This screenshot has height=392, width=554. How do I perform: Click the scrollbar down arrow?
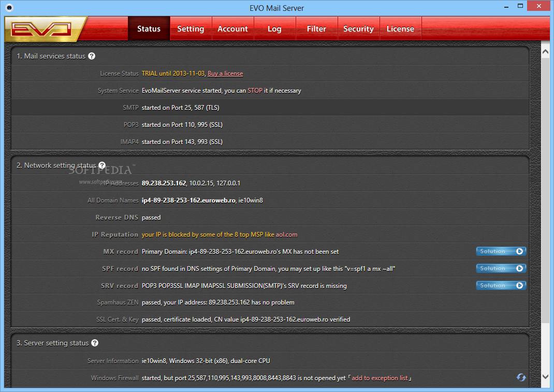click(x=545, y=376)
